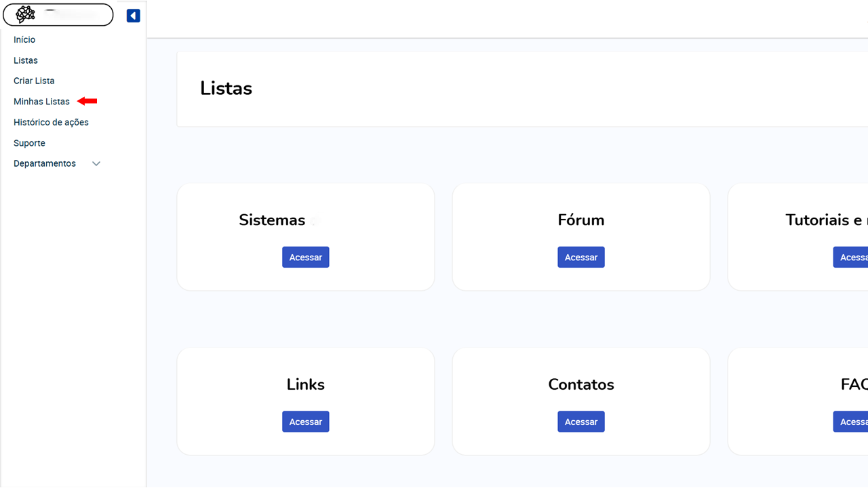
Task: Click the Sistemas card title
Action: [x=272, y=220]
